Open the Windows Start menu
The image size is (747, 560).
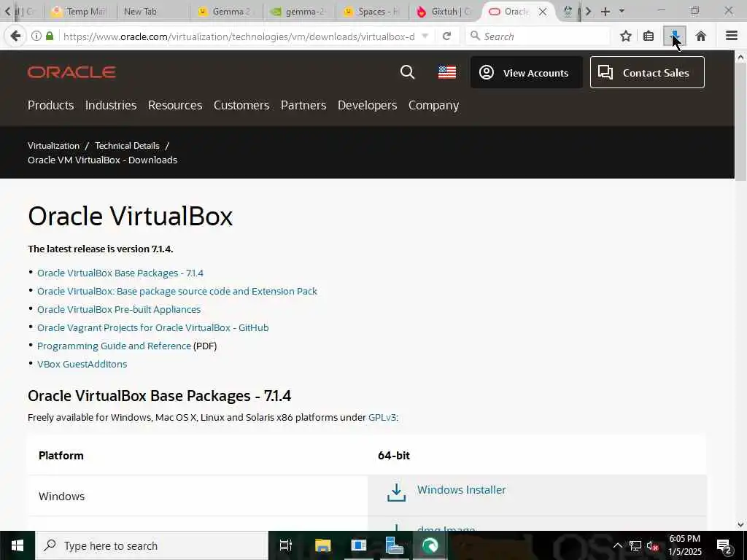(x=18, y=545)
